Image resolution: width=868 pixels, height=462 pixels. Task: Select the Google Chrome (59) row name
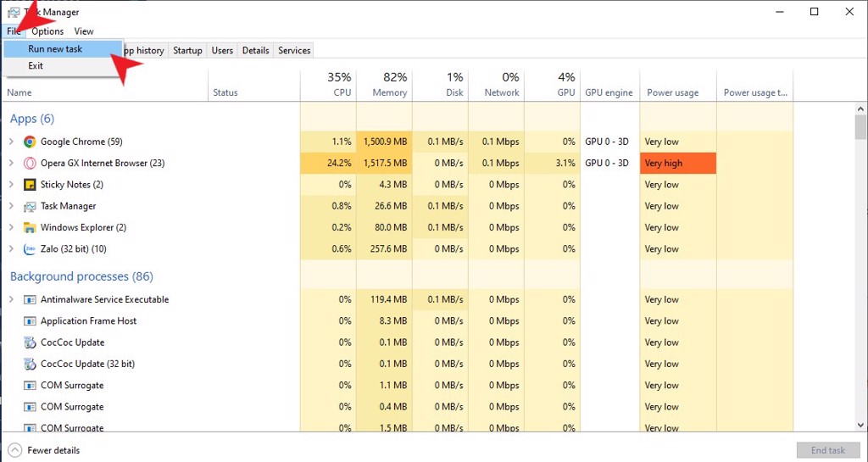81,142
